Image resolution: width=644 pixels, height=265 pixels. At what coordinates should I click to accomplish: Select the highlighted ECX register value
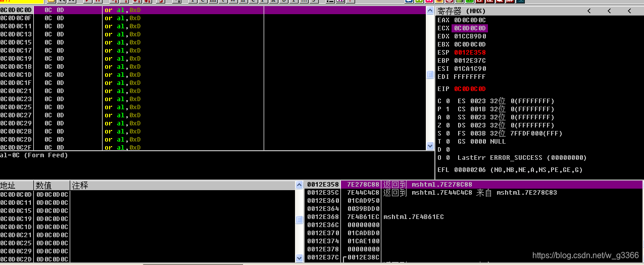point(470,28)
